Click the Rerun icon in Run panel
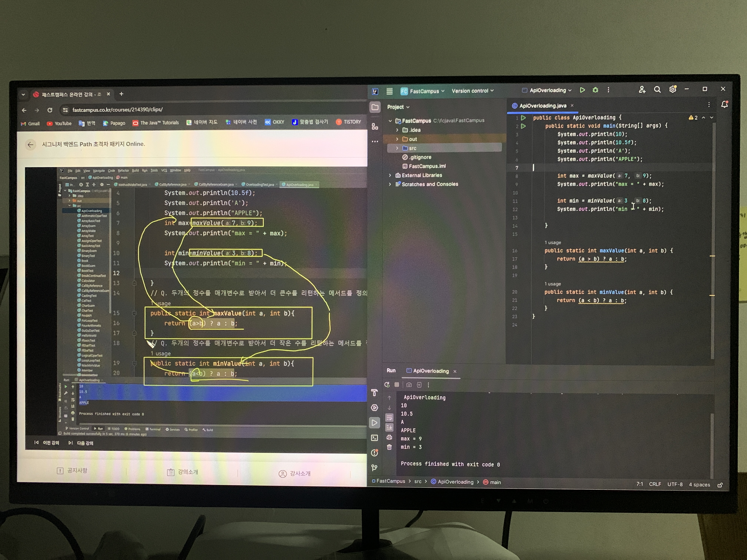 387,385
